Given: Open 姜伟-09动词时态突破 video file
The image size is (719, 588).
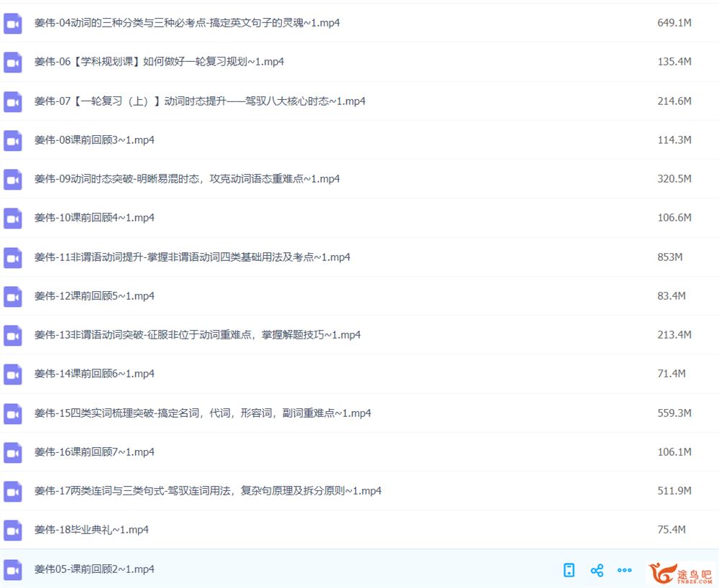Looking at the screenshot, I should point(187,179).
